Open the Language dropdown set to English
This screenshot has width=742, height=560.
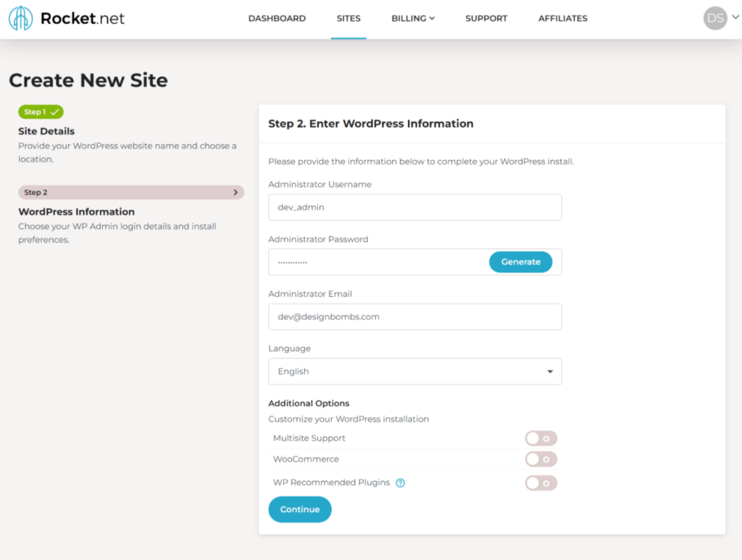[x=415, y=372]
